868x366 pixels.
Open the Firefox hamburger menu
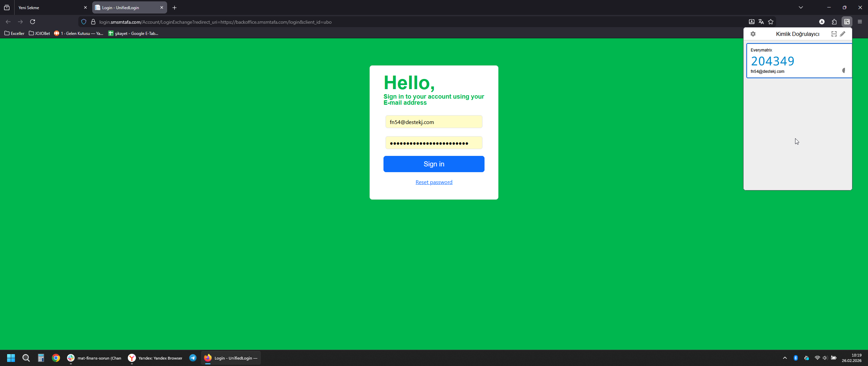click(x=860, y=22)
